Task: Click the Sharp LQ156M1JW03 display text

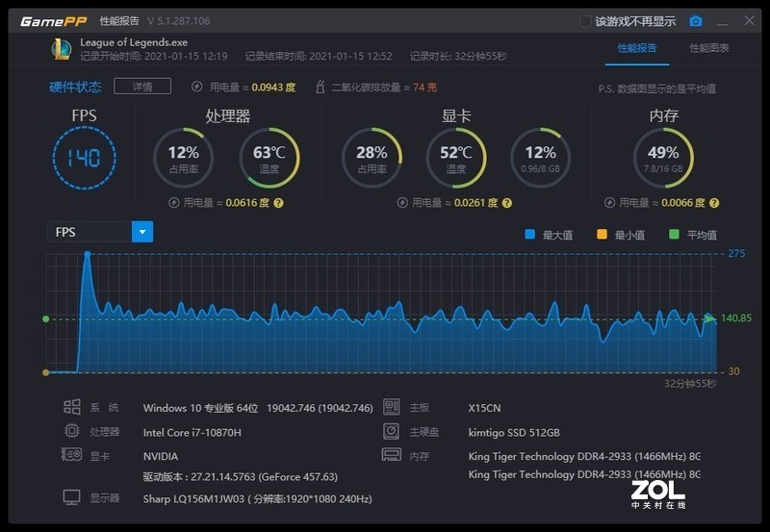Action: tap(257, 499)
